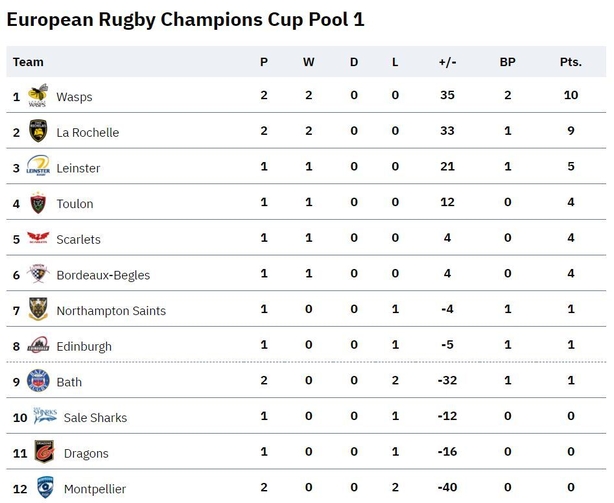Click the Sale Sharks logo
Viewport: 614px width, 503px height.
45,416
